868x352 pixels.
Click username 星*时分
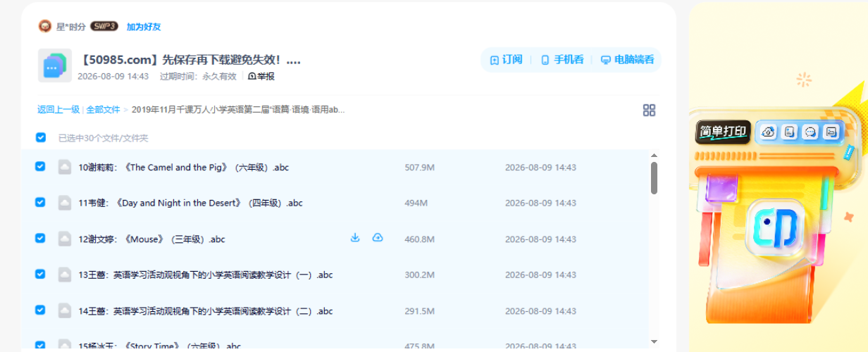click(x=71, y=27)
